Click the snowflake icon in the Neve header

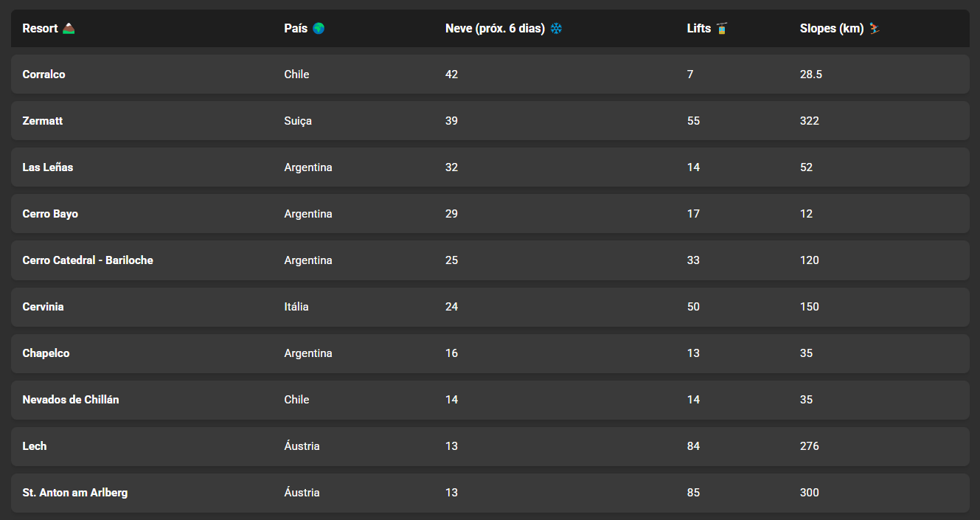click(x=556, y=29)
